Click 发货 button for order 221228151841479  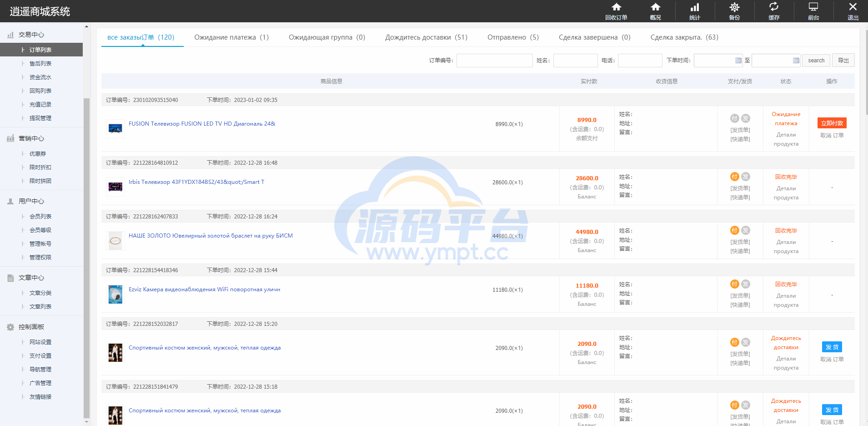pyautogui.click(x=832, y=410)
